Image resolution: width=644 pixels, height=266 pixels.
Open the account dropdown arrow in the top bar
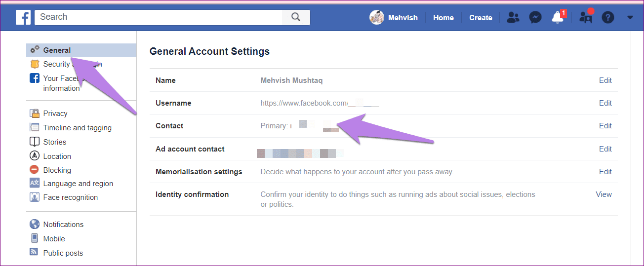pyautogui.click(x=630, y=18)
